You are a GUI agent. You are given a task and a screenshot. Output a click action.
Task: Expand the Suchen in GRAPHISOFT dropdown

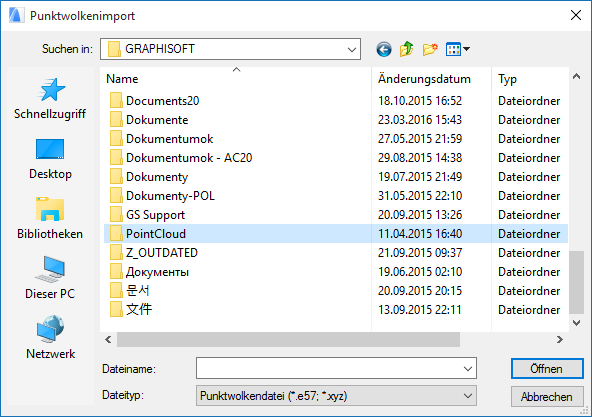pyautogui.click(x=352, y=49)
